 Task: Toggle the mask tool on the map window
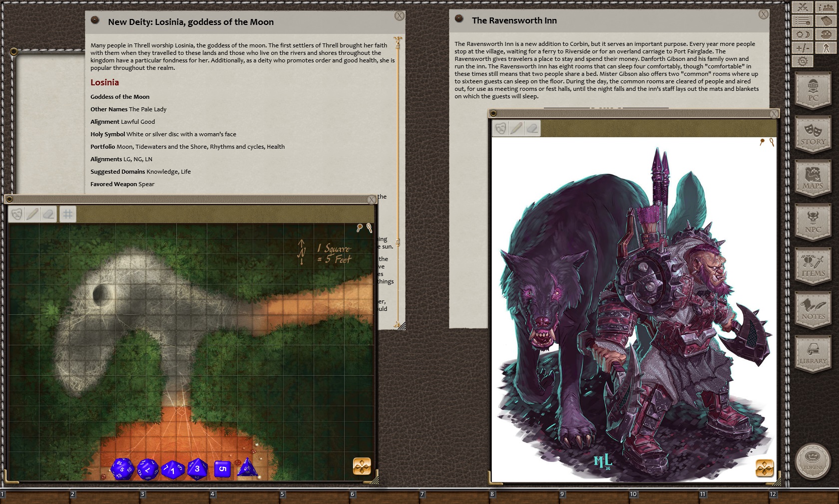16,215
